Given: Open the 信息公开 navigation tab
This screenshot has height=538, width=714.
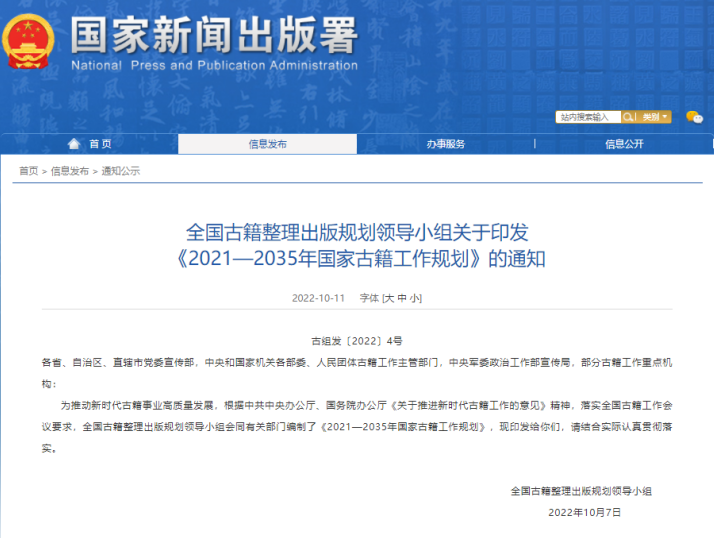Looking at the screenshot, I should click(624, 144).
